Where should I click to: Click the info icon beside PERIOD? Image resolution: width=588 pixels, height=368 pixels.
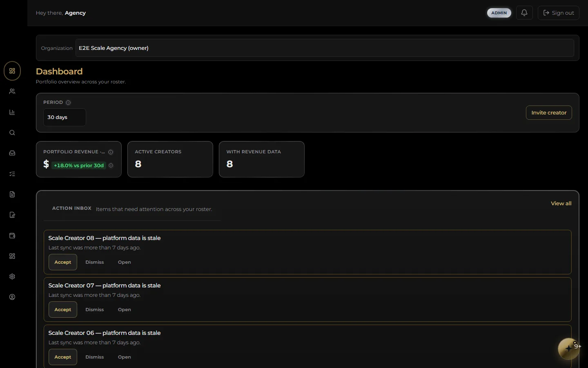(68, 103)
